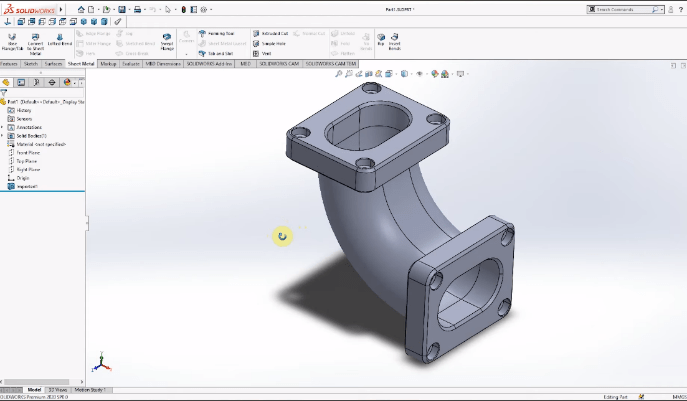Open the SOLIDWORKS CAM tab

(279, 64)
